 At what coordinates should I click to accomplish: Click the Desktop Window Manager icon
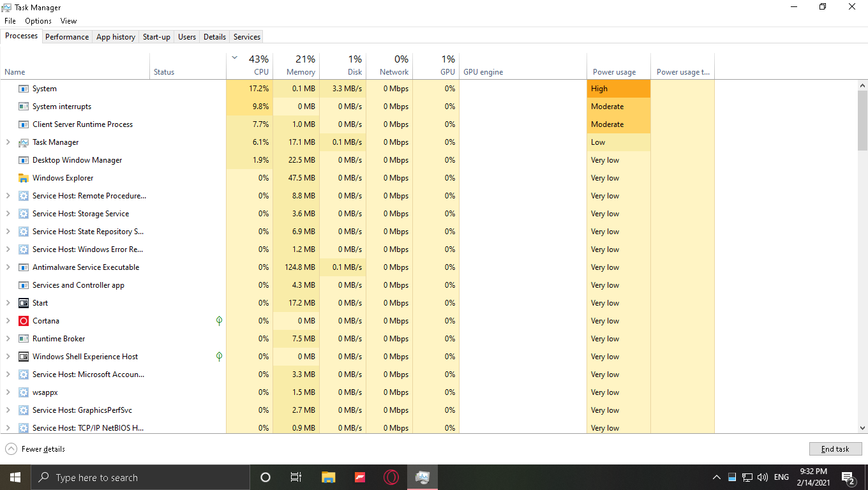click(x=24, y=160)
